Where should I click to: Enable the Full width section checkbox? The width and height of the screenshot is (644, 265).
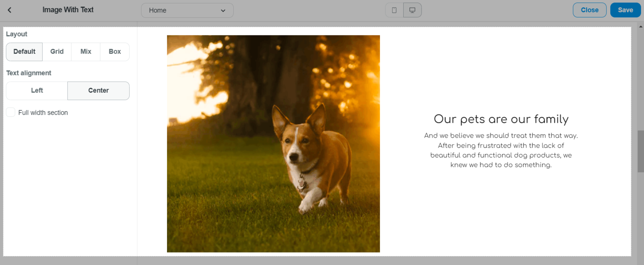[x=11, y=112]
